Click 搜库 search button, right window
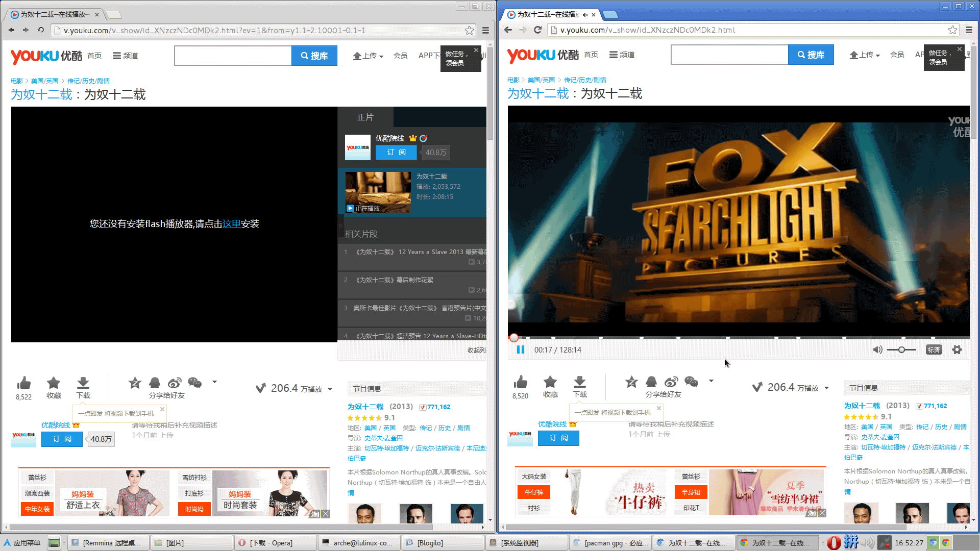Image resolution: width=980 pixels, height=551 pixels. 811,55
